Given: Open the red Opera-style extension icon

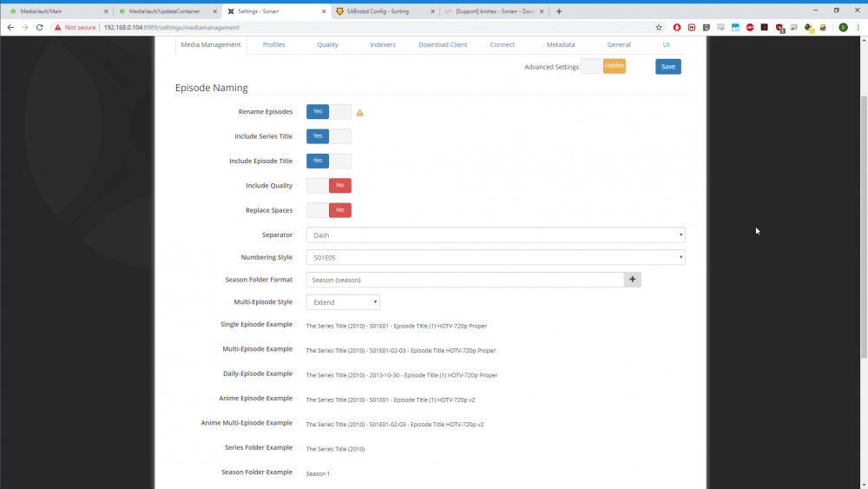Looking at the screenshot, I should 677,27.
